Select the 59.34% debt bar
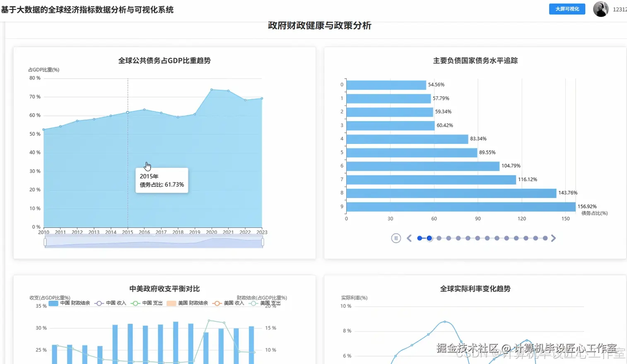Image resolution: width=627 pixels, height=364 pixels. [x=390, y=112]
